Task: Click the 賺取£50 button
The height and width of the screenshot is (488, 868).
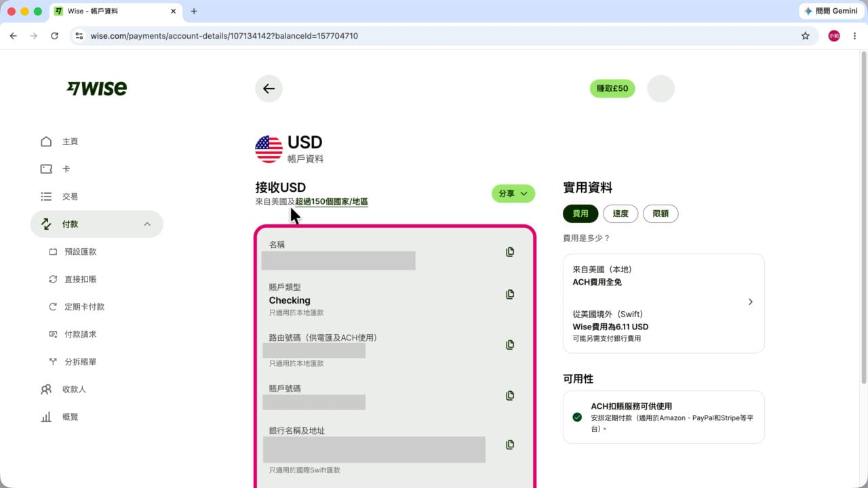Action: [612, 88]
